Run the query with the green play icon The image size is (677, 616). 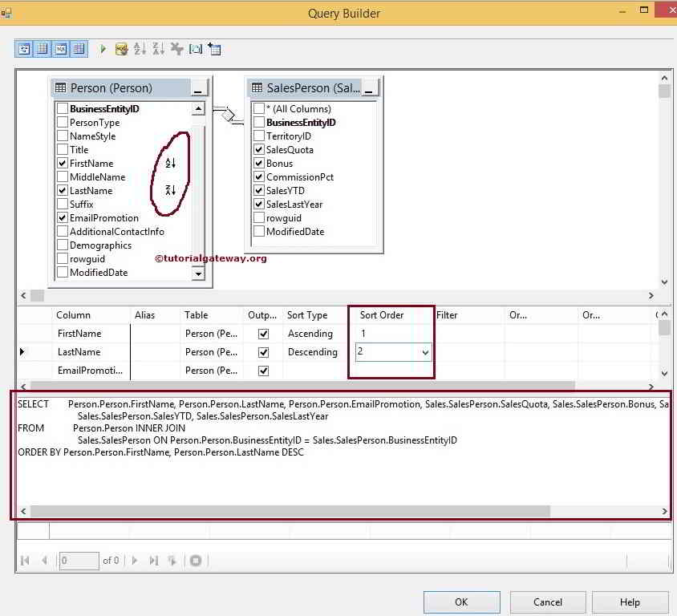pyautogui.click(x=103, y=48)
